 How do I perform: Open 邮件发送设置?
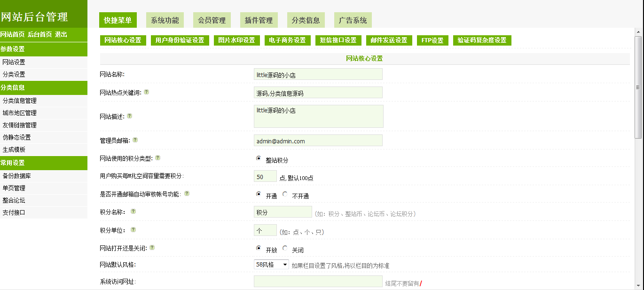389,40
